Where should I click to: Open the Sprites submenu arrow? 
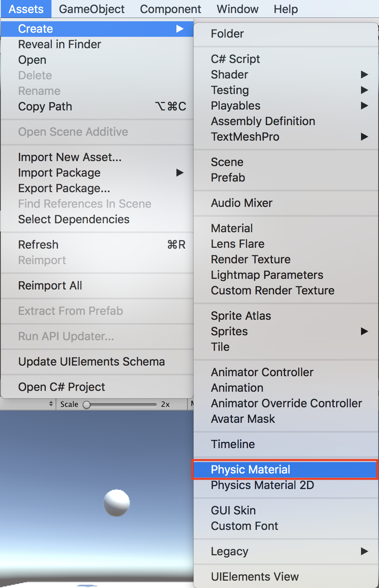click(x=364, y=331)
